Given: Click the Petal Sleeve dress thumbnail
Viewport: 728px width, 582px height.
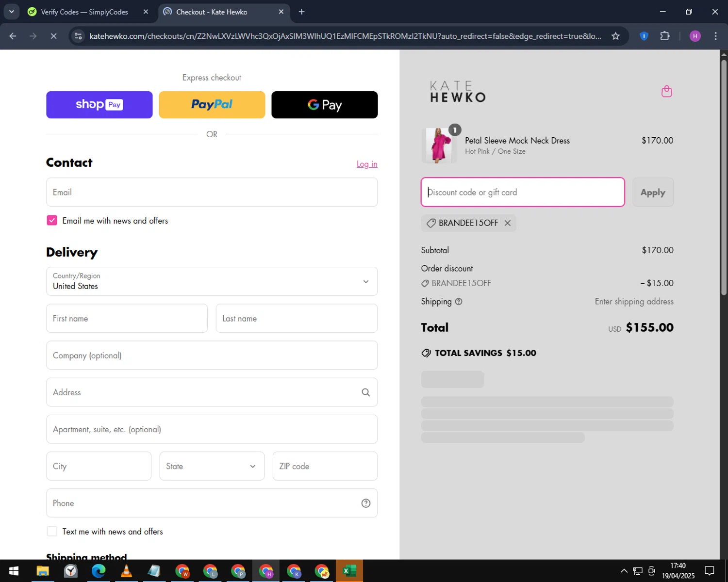Looking at the screenshot, I should (439, 145).
